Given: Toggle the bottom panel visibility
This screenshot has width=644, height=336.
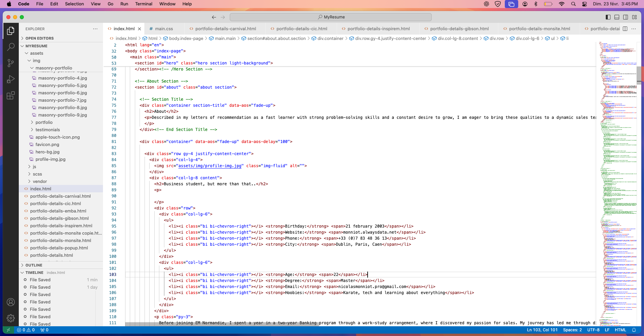Looking at the screenshot, I should pos(617,17).
